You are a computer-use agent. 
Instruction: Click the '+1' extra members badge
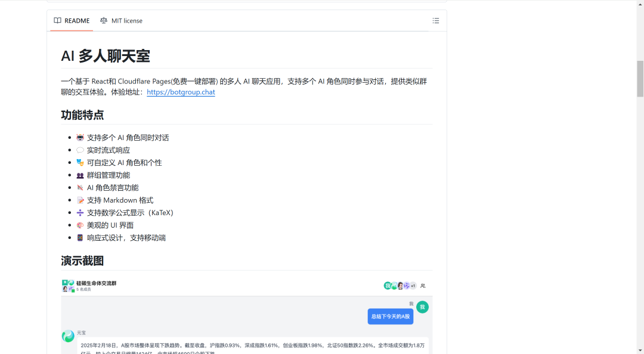tap(413, 286)
